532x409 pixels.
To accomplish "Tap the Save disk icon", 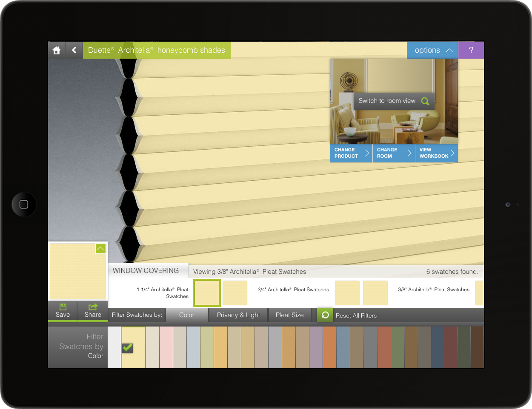I will coord(63,307).
